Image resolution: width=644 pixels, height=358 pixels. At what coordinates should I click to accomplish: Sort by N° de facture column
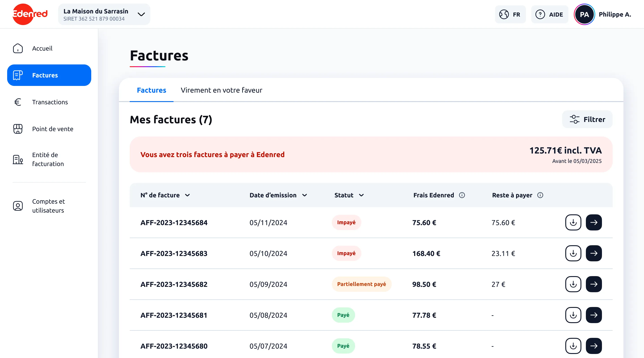(x=165, y=195)
